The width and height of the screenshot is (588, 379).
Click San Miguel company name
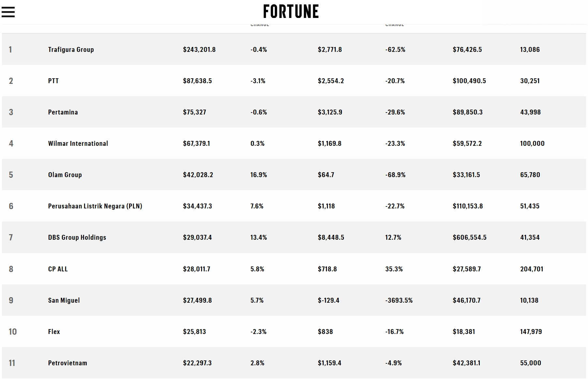tap(64, 300)
